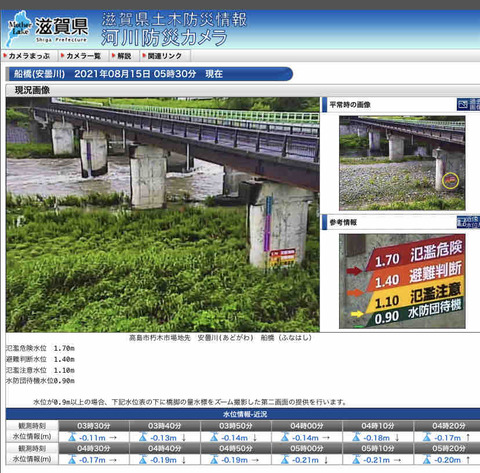The image size is (480, 473).
Task: Click water level icon at 05時00分 reading
Action: (x=285, y=460)
